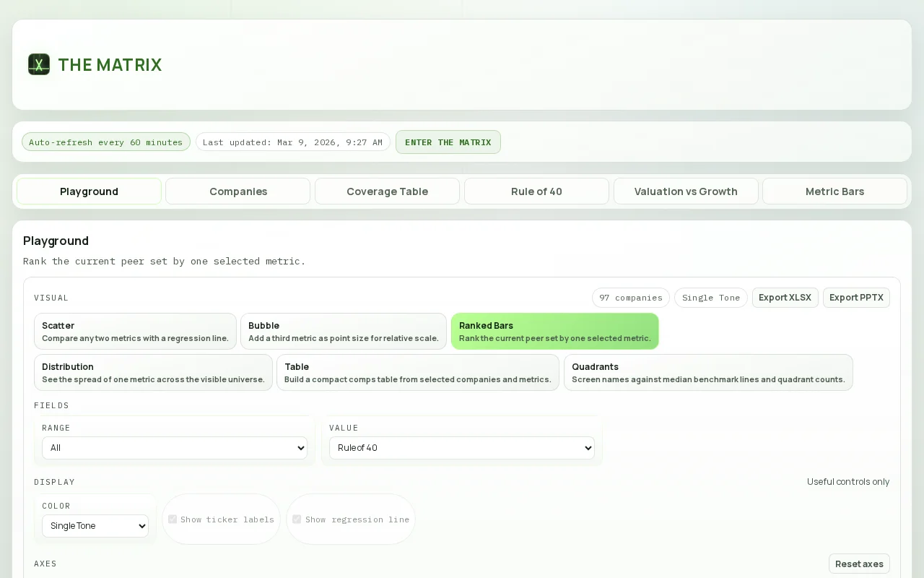The width and height of the screenshot is (924, 578).
Task: Select the Ranked Bars visual card
Action: coord(555,331)
